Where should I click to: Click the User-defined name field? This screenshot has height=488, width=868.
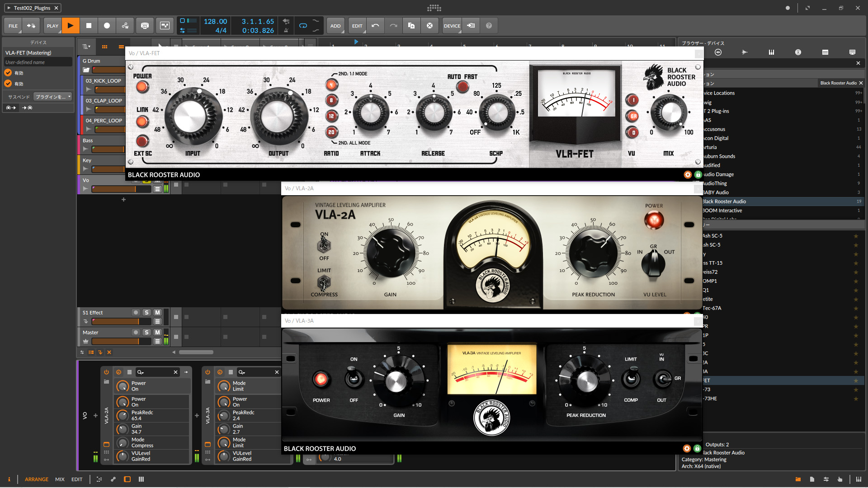pyautogui.click(x=38, y=62)
